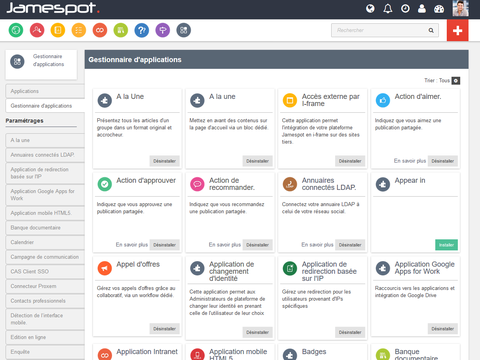
Task: Open En savoir plus for Action d'approuver
Action: pos(132,245)
